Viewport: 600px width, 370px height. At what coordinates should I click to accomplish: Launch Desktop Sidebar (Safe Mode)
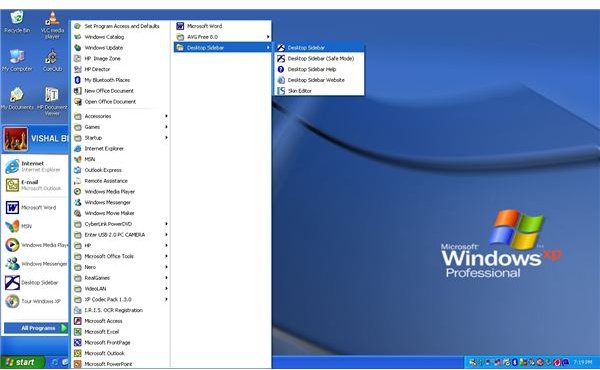coord(319,59)
